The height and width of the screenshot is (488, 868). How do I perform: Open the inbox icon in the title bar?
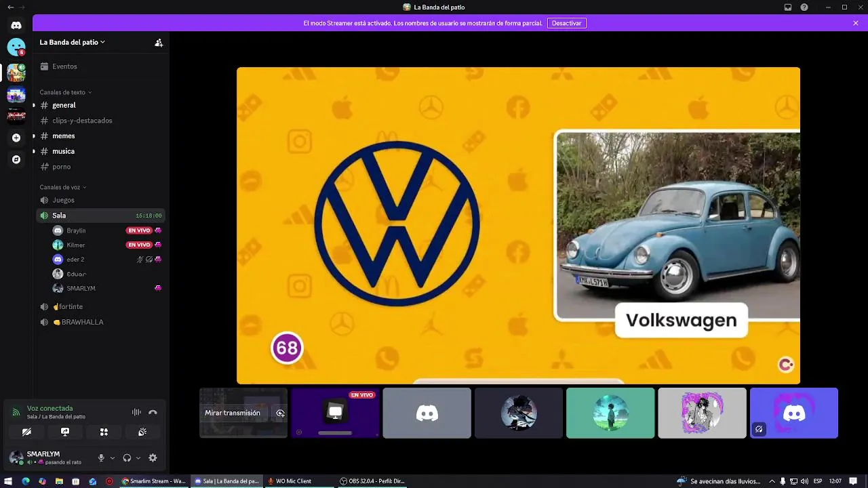(x=788, y=7)
